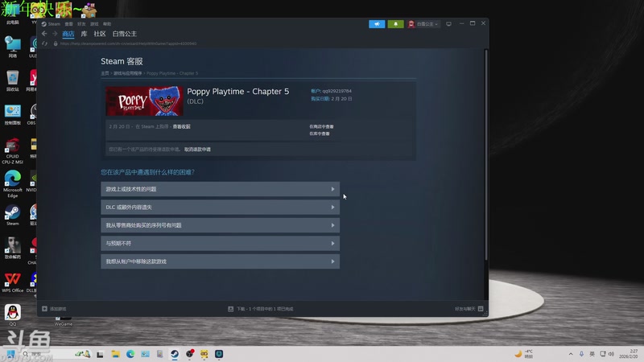This screenshot has height=362, width=644.
Task: Open the 回收站 recycle bin icon
Action: [12, 81]
